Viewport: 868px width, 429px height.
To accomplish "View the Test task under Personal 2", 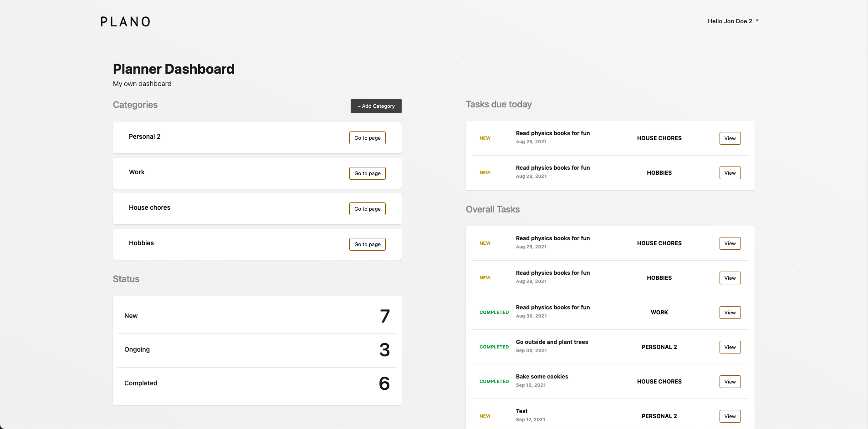I will [730, 416].
